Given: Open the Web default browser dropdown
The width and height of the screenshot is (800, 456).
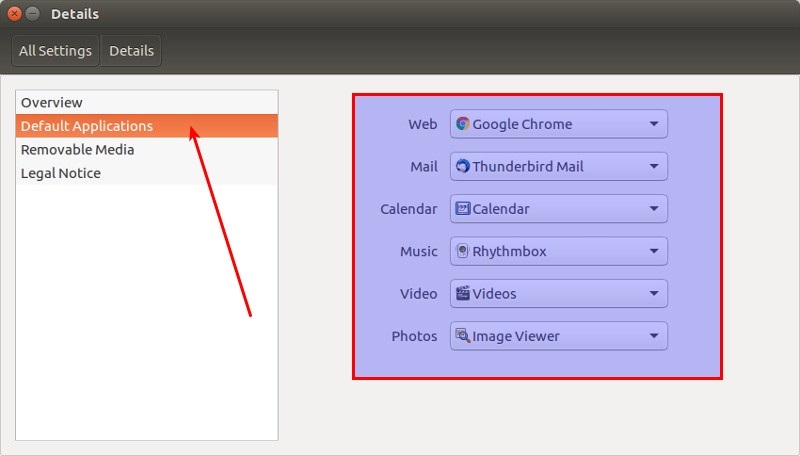Looking at the screenshot, I should click(559, 124).
